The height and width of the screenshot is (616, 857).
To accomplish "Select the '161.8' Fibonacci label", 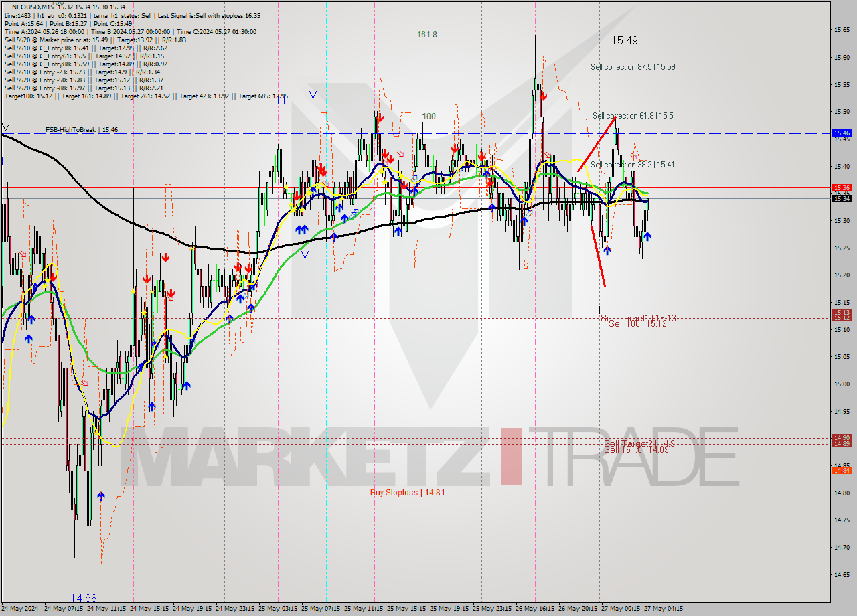I will tap(426, 34).
